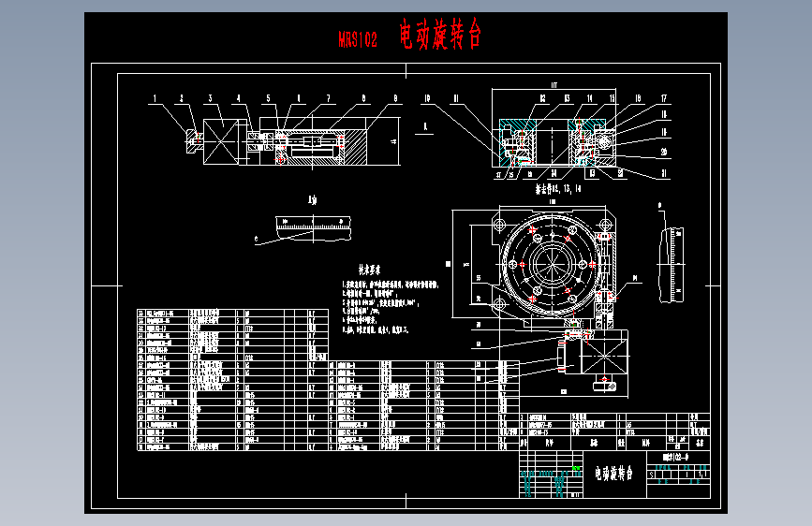The height and width of the screenshot is (526, 812).
Task: Select balloon number 21 at lower right
Action: tap(664, 174)
